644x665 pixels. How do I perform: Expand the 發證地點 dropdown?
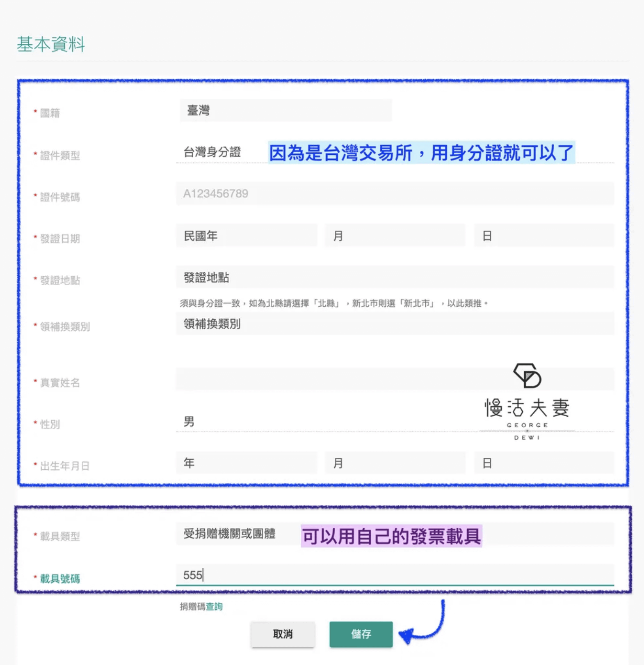click(x=395, y=278)
